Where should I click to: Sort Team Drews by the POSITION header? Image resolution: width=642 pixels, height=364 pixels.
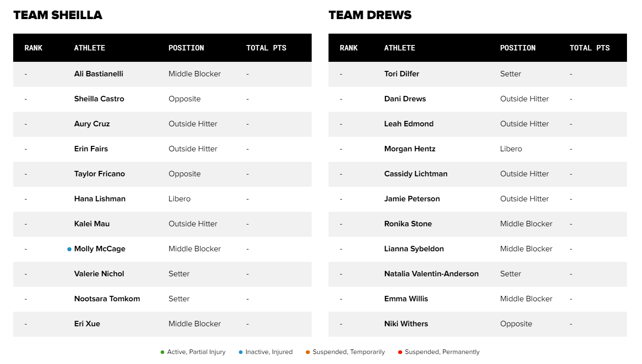pyautogui.click(x=518, y=48)
